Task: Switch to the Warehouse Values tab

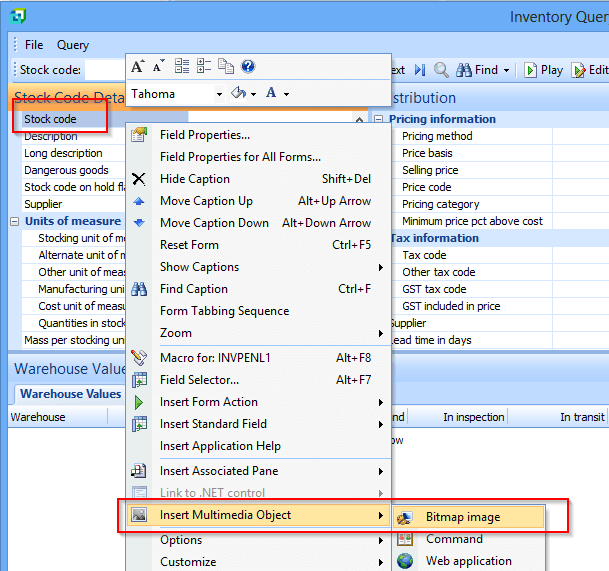Action: click(x=71, y=394)
